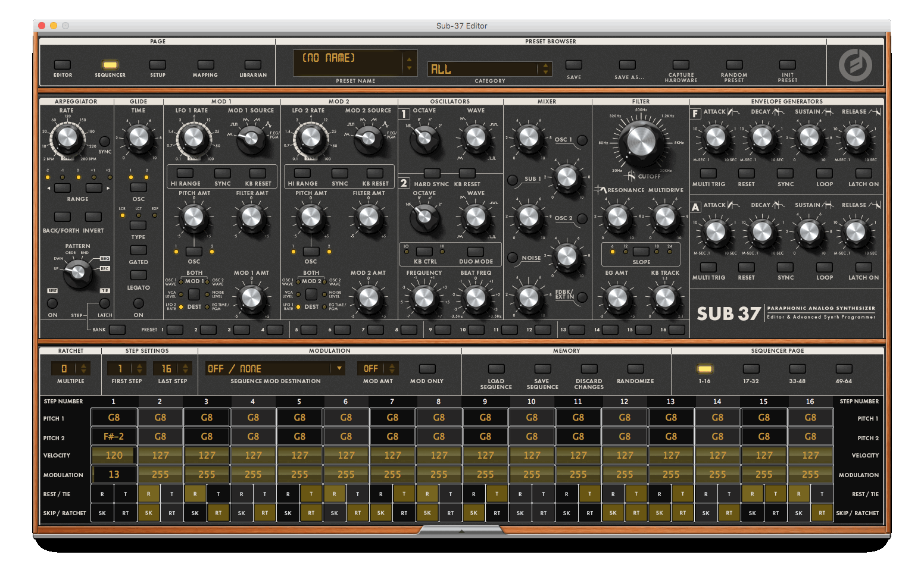The image size is (924, 586).
Task: Toggle the Arpeggiator Back/Forth switch
Action: click(x=62, y=217)
